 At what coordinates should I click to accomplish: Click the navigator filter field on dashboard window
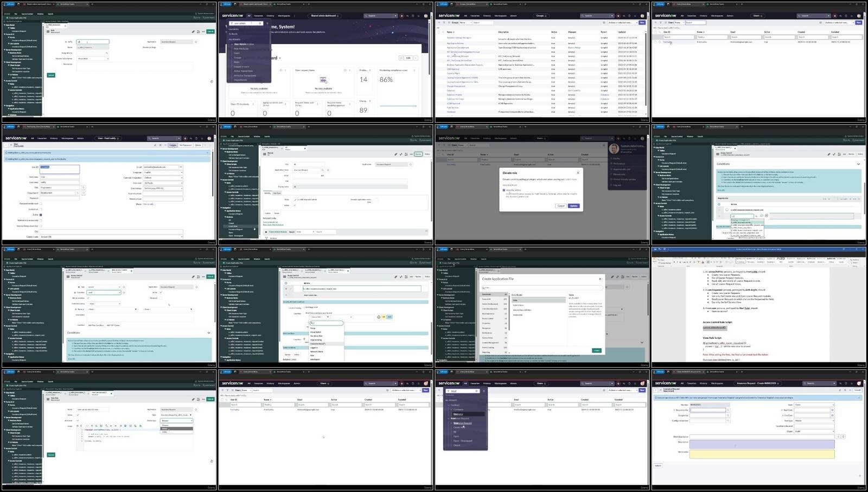246,23
